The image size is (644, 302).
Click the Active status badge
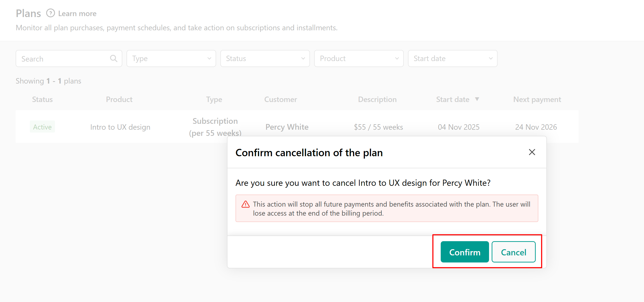pos(42,127)
